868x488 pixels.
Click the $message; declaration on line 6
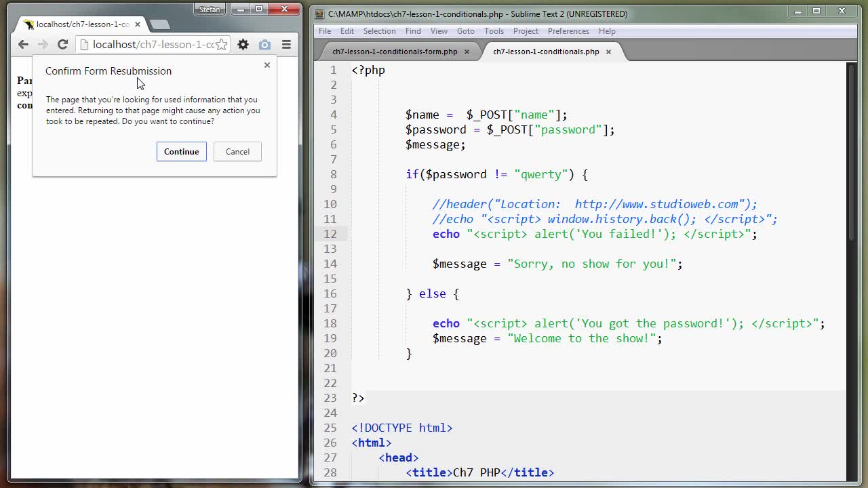(x=435, y=144)
